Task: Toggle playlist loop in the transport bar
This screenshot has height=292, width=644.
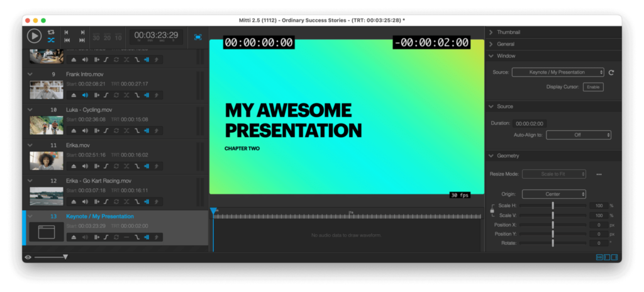Action: 51,32
